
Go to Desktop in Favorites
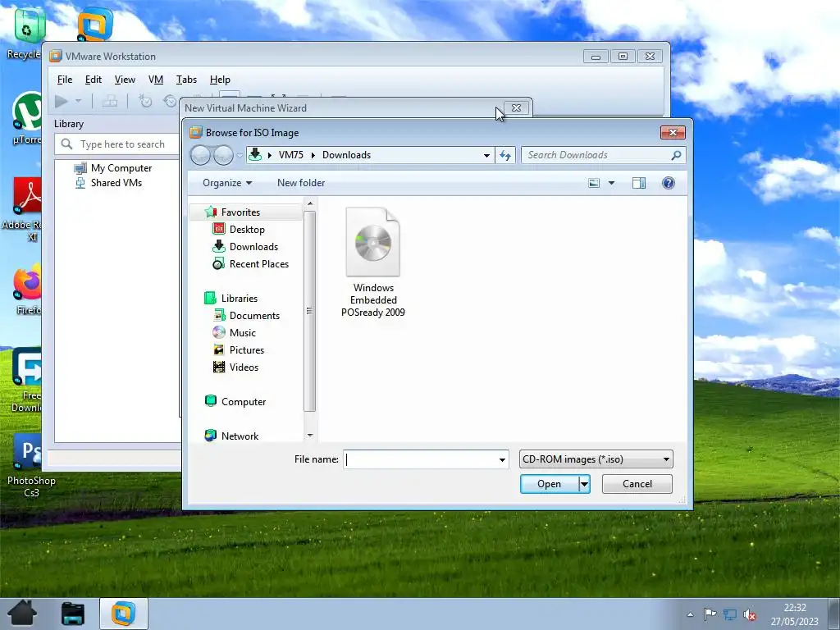coord(247,230)
